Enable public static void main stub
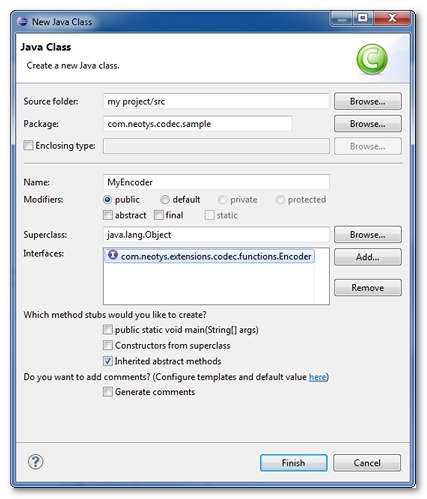This screenshot has width=427, height=499. (108, 330)
